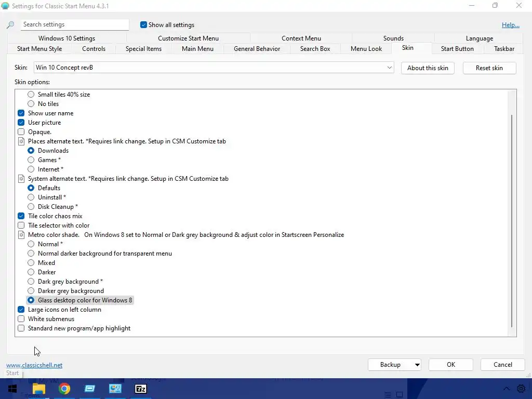Screen dimensions: 532x399
Task: Select the Downloads places option
Action: pos(31,151)
